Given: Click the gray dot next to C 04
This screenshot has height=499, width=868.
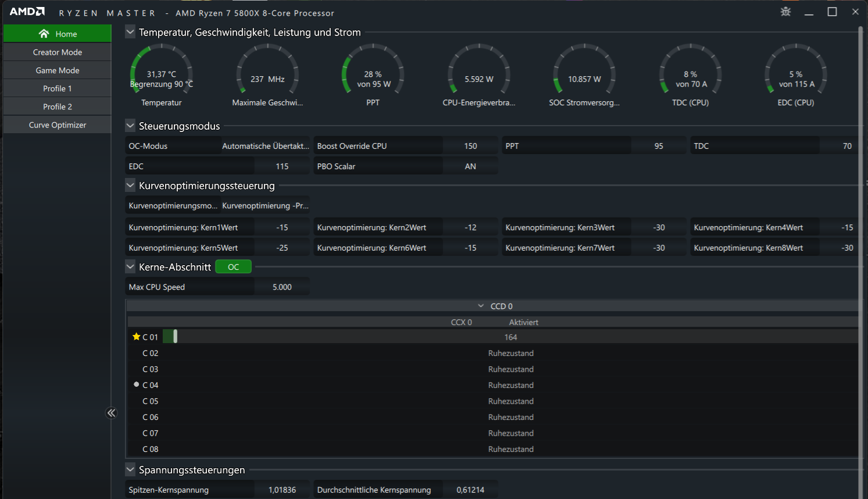Looking at the screenshot, I should point(137,384).
